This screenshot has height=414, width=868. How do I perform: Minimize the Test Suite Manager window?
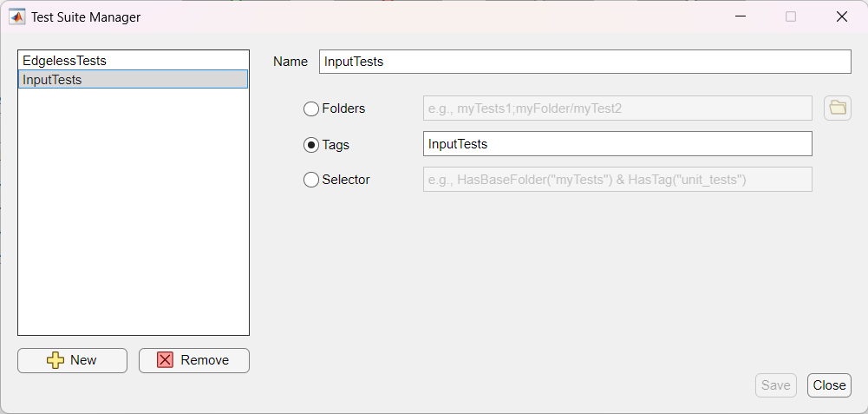739,16
